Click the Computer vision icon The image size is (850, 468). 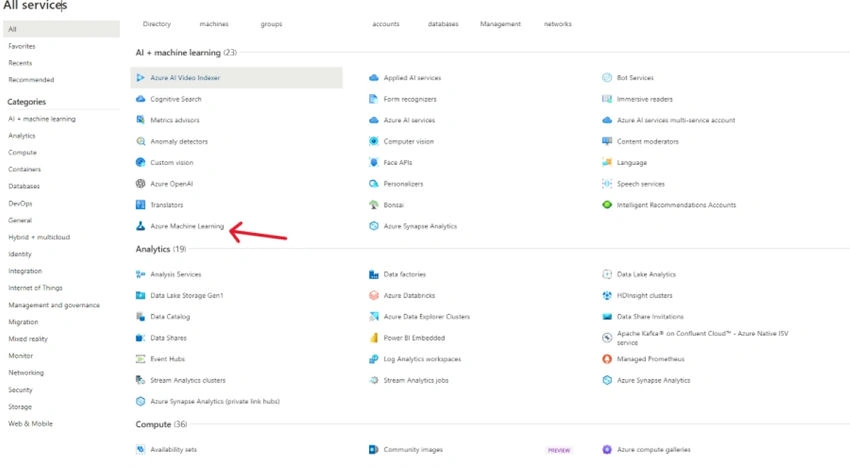tap(374, 141)
